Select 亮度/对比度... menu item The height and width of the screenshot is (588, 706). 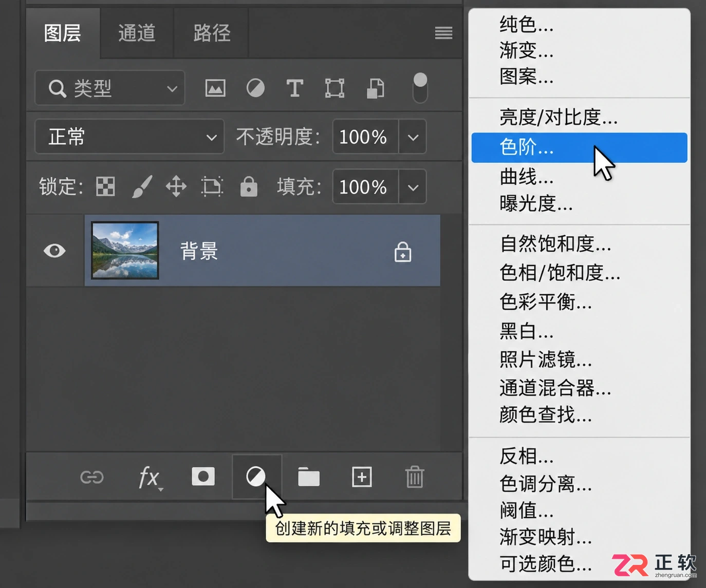tap(579, 118)
